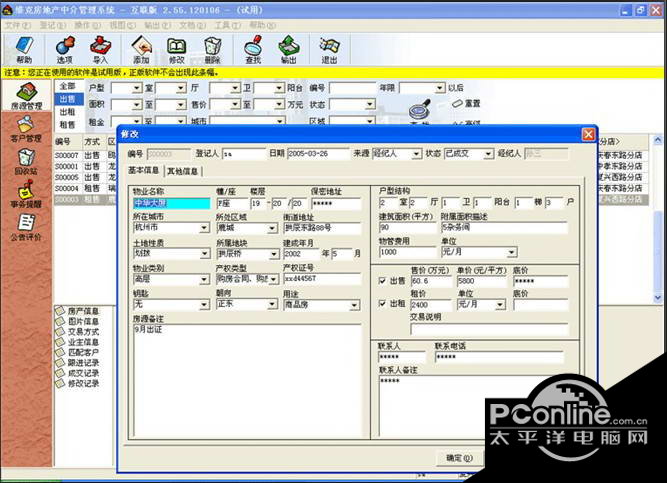The width and height of the screenshot is (667, 483).
Task: Open the 文件 menu
Action: [x=18, y=26]
